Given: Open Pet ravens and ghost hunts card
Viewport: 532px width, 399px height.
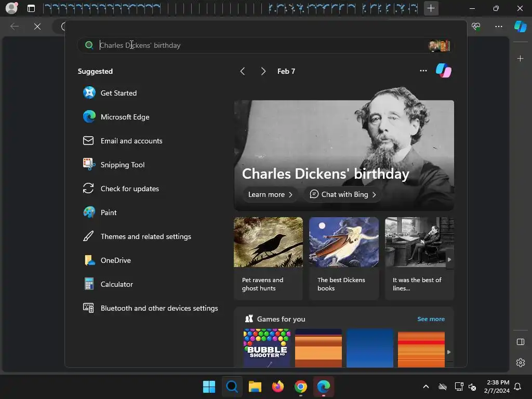Looking at the screenshot, I should (268, 258).
